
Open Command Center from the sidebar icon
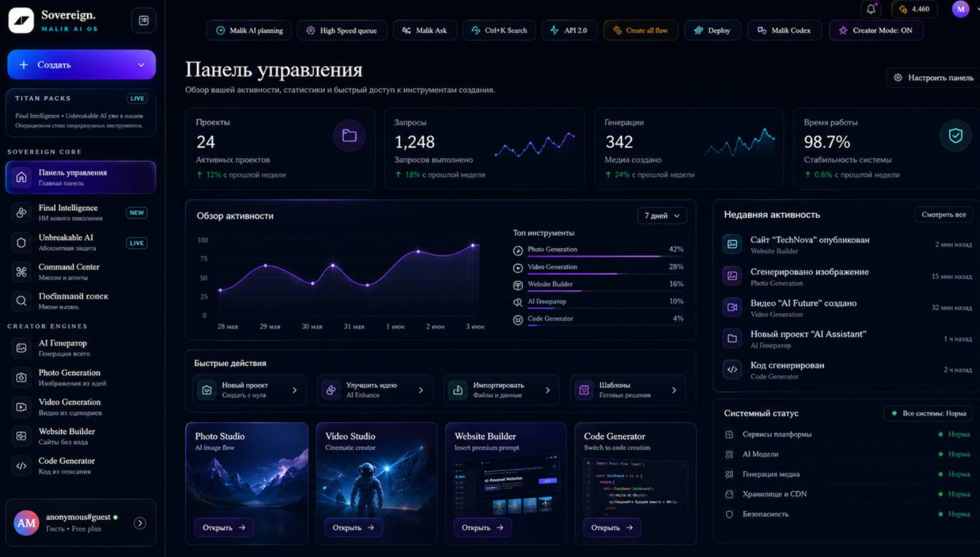(21, 272)
